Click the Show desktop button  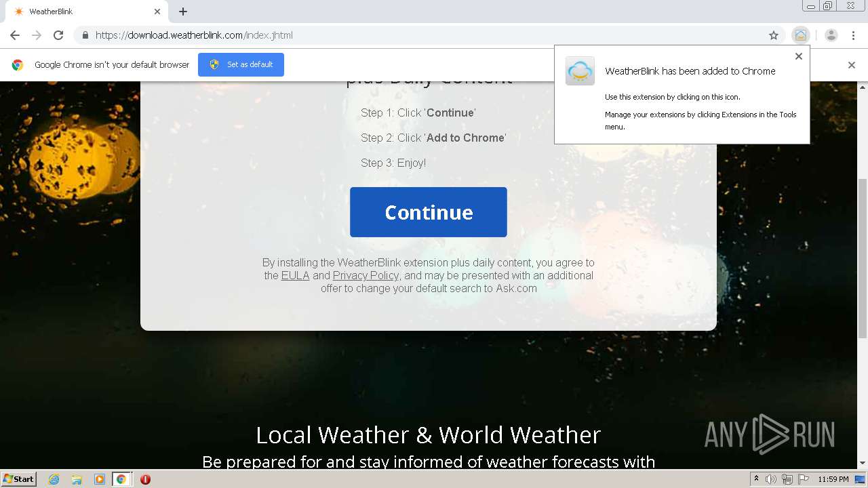tap(861, 479)
